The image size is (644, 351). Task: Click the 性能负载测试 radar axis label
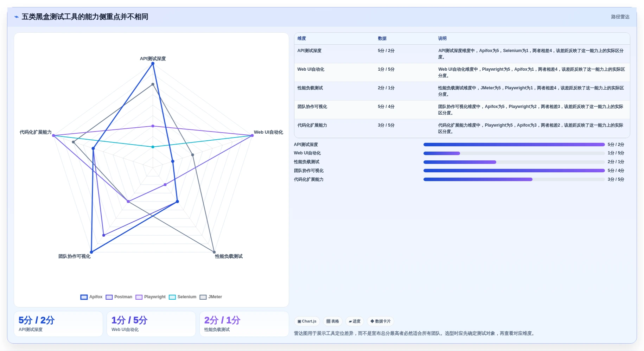click(x=229, y=256)
